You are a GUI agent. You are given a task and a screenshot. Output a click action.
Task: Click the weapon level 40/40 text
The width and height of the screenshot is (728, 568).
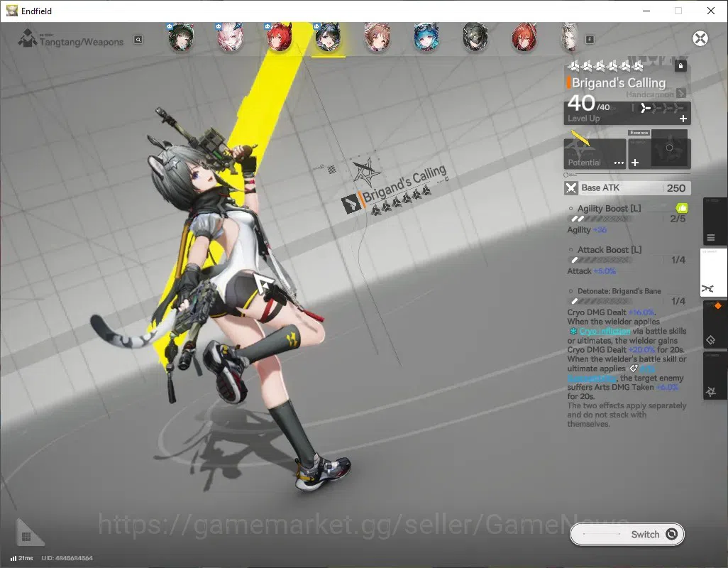(x=589, y=104)
